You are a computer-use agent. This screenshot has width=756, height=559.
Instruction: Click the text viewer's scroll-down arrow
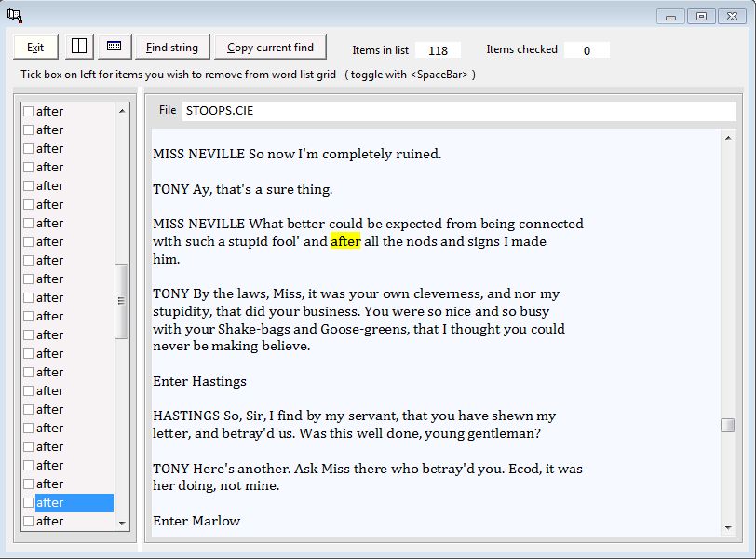click(728, 528)
